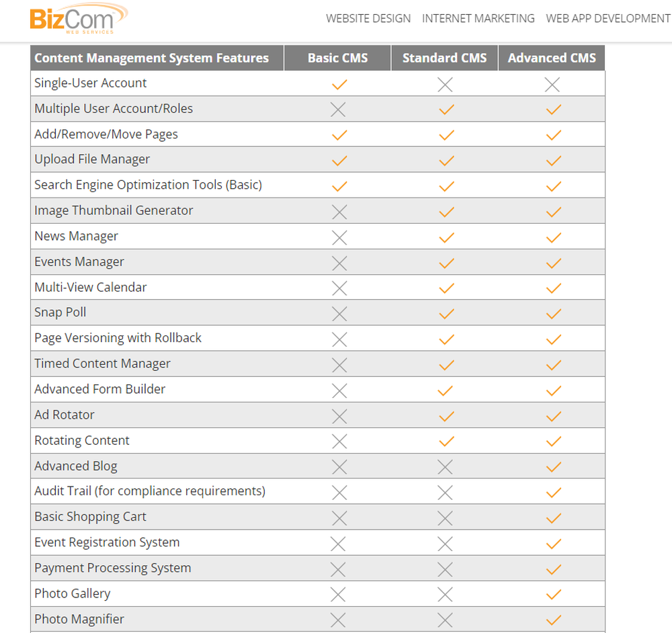Click Basic CMS checkmark for Single-User Account
Viewport: 672px width, 633px height.
339,84
